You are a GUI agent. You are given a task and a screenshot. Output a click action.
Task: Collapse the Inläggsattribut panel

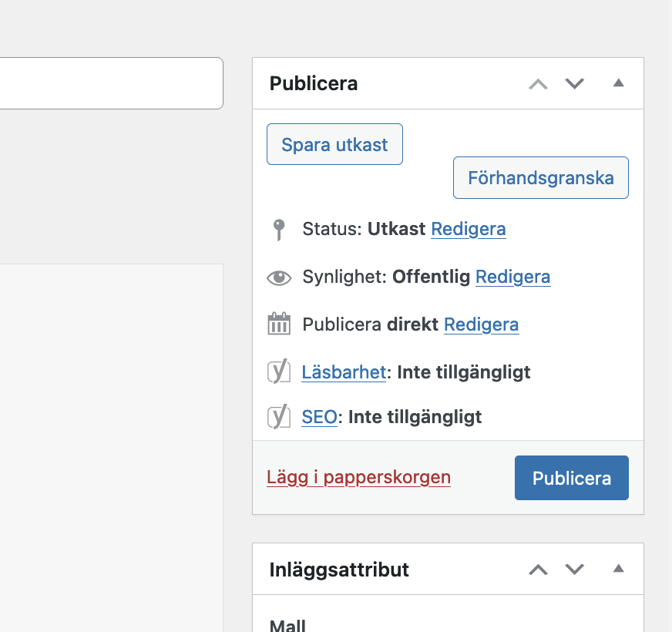click(618, 568)
